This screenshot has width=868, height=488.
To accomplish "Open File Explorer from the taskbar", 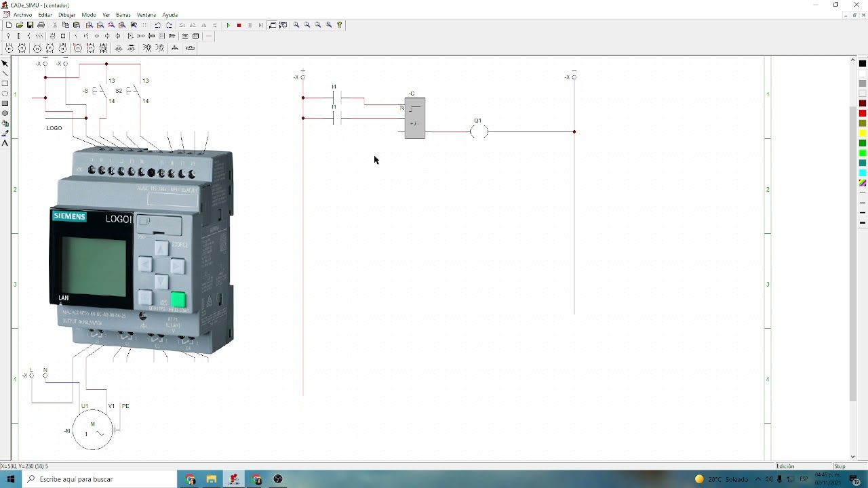I will [212, 479].
